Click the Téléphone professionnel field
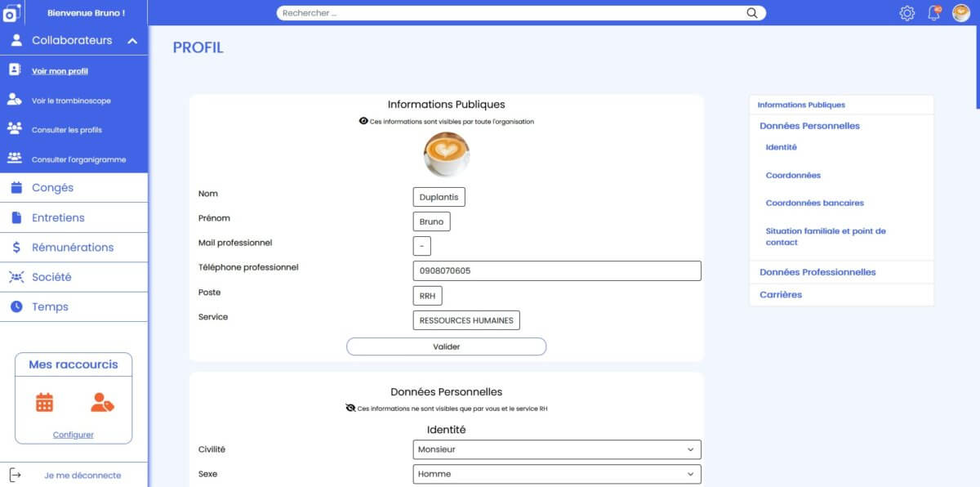Image resolution: width=980 pixels, height=487 pixels. [557, 271]
